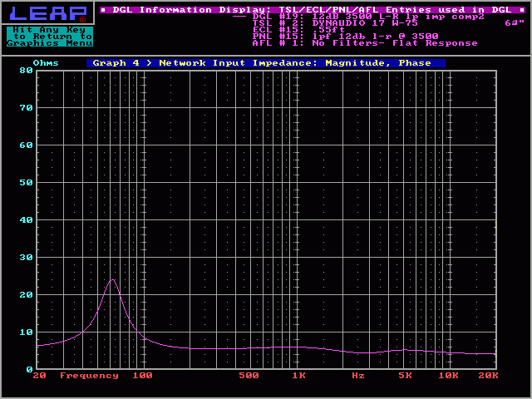Click the PNL #15 lpf 12db l-r @ 3500 entry

click(x=346, y=36)
